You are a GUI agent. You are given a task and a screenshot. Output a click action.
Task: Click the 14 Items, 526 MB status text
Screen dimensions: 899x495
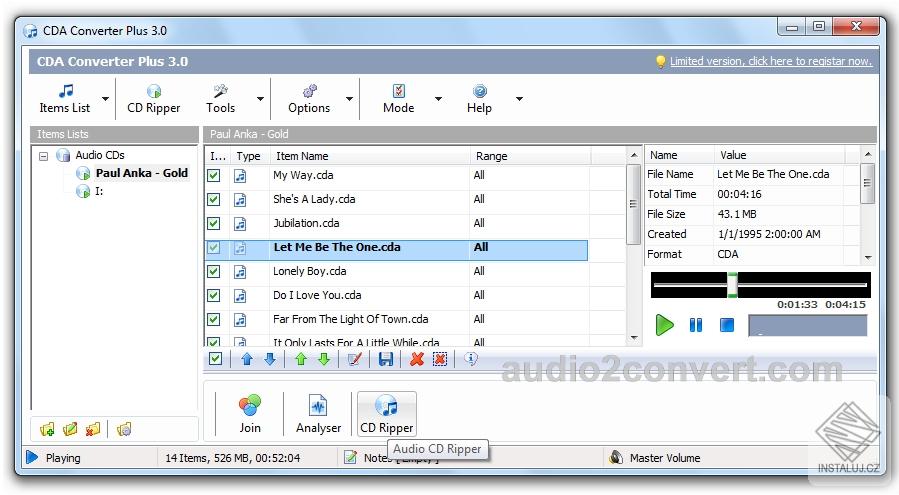(x=232, y=458)
